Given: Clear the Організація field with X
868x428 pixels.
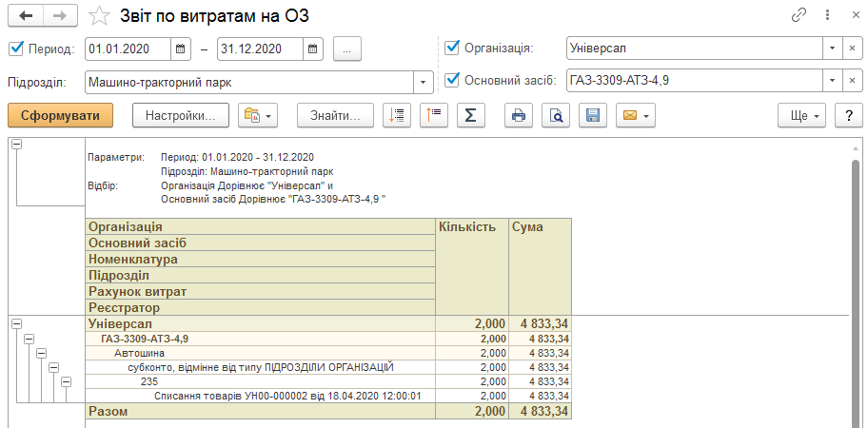Looking at the screenshot, I should [x=853, y=49].
